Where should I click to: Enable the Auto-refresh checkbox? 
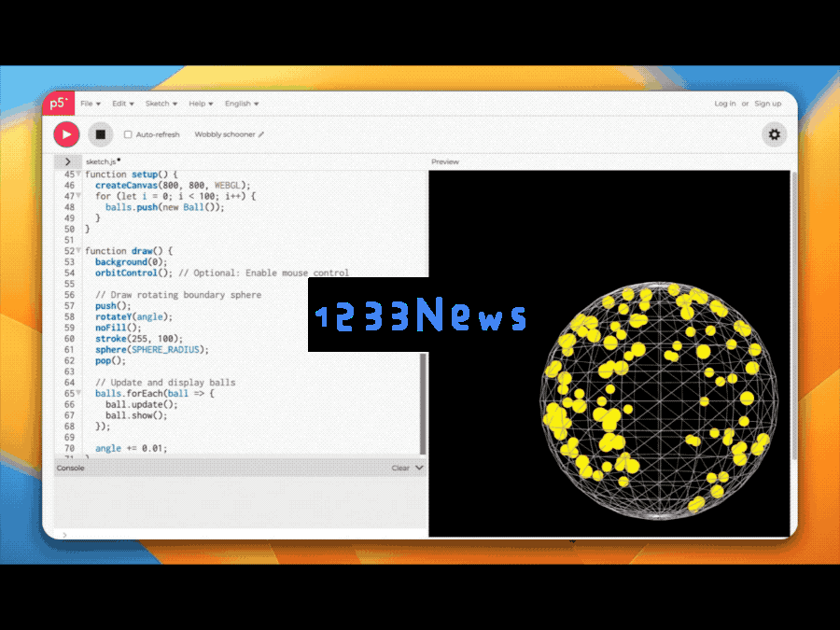tap(128, 134)
